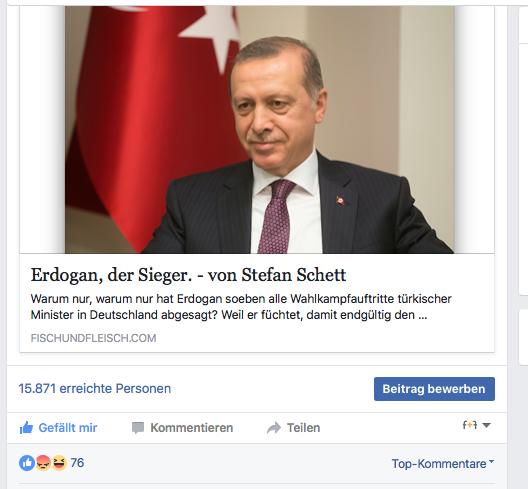Click the Kommentieren text label
528x489 pixels.
[x=192, y=428]
